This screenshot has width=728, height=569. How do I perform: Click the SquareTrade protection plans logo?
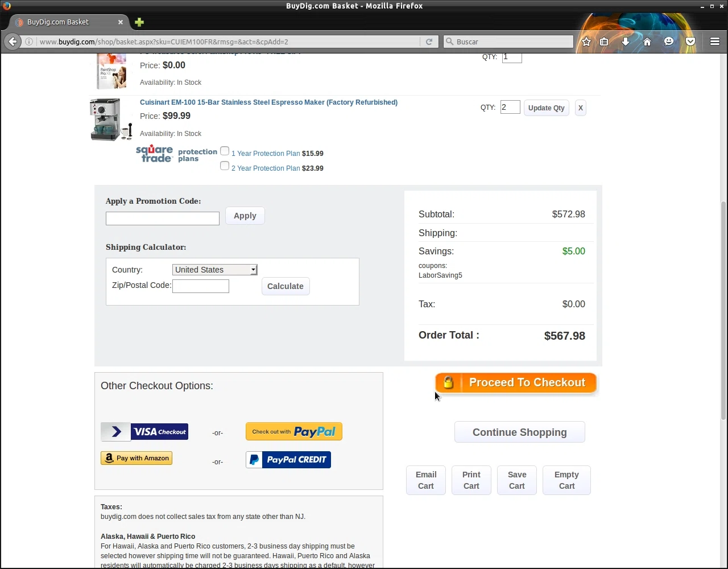tap(176, 154)
